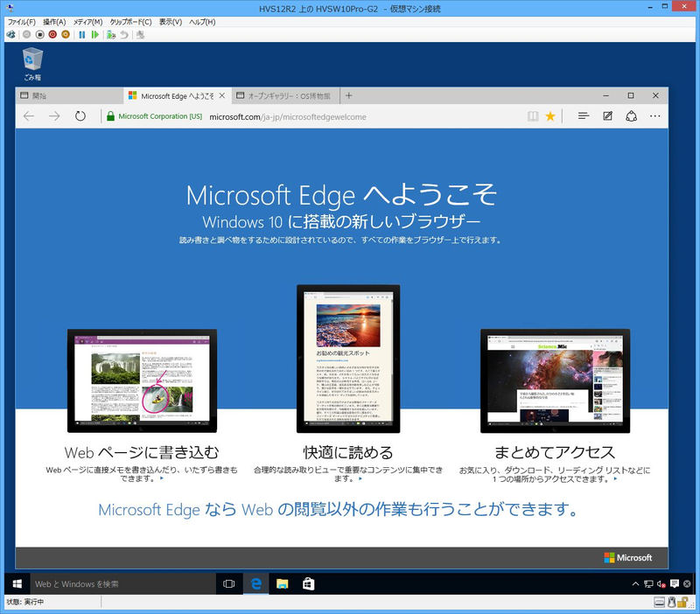700x614 pixels.
Task: Show hidden tray icons with the chevron
Action: pos(635,583)
